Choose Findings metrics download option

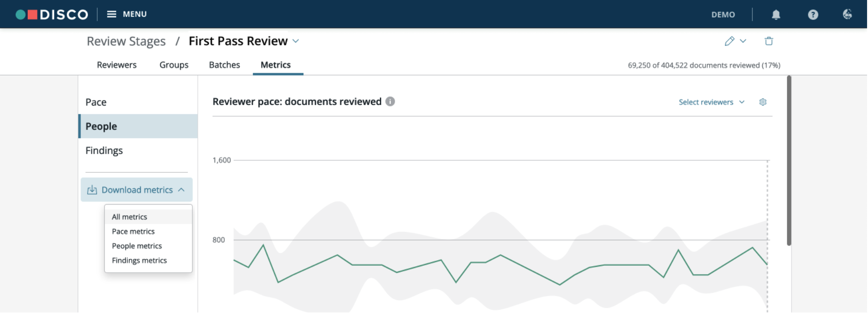(x=148, y=261)
